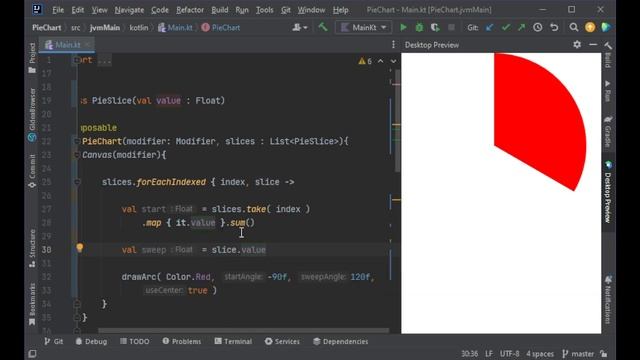
Task: Click the UTF-8 encoding selector
Action: (509, 353)
